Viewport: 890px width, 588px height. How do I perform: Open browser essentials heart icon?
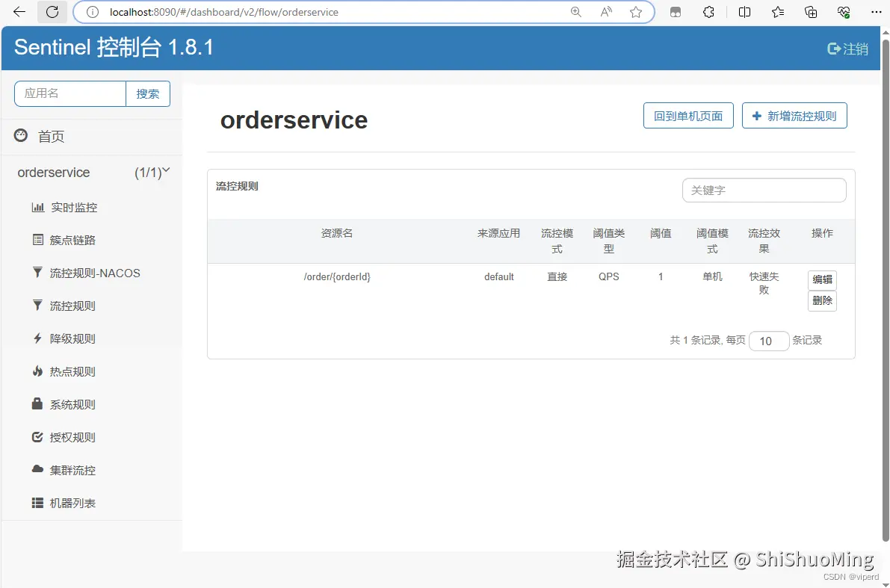pyautogui.click(x=844, y=12)
